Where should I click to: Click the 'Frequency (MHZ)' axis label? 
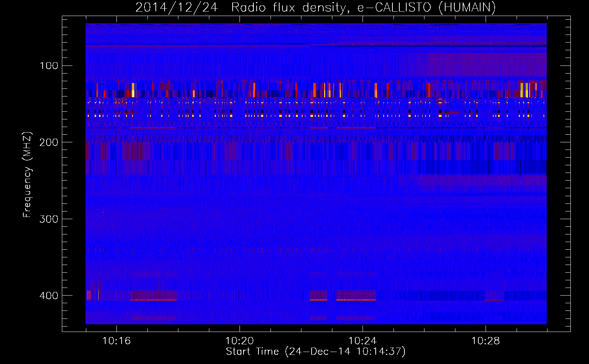(x=27, y=175)
